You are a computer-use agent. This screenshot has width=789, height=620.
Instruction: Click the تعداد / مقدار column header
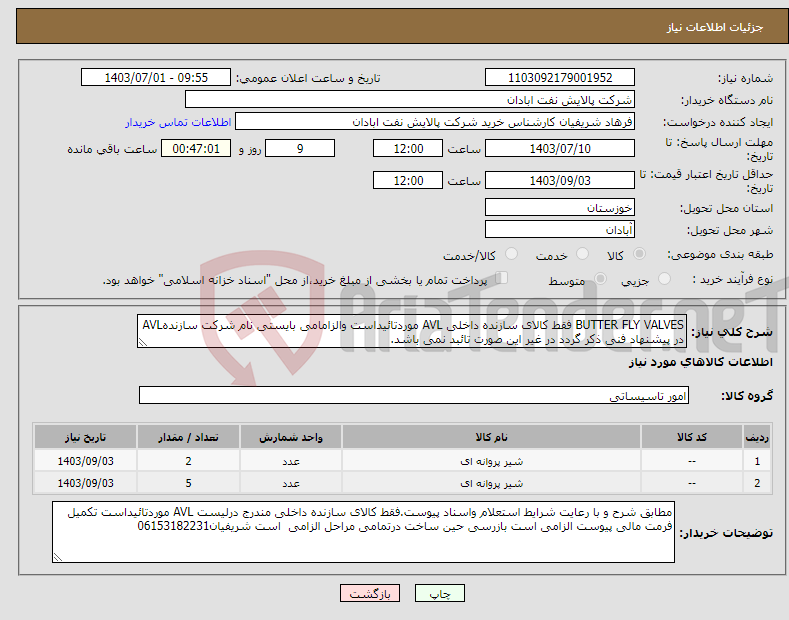(188, 437)
